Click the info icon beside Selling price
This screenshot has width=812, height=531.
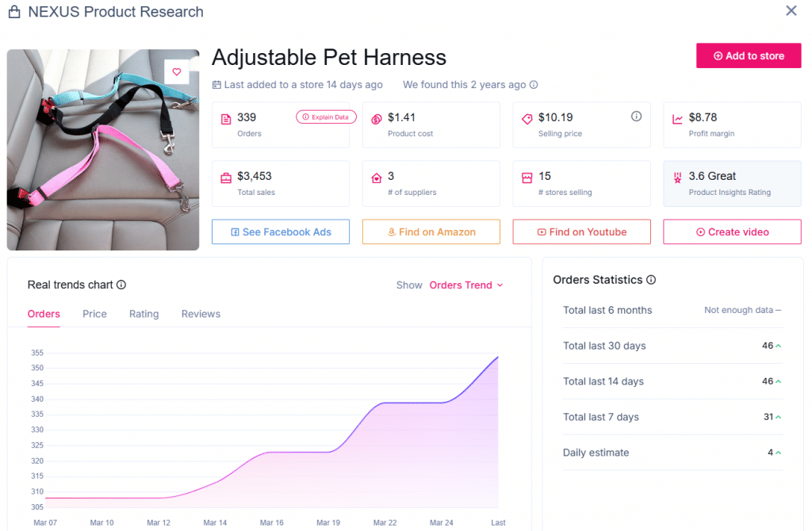pyautogui.click(x=636, y=117)
